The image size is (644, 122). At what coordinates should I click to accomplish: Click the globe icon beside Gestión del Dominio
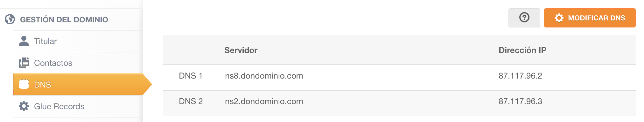point(10,19)
